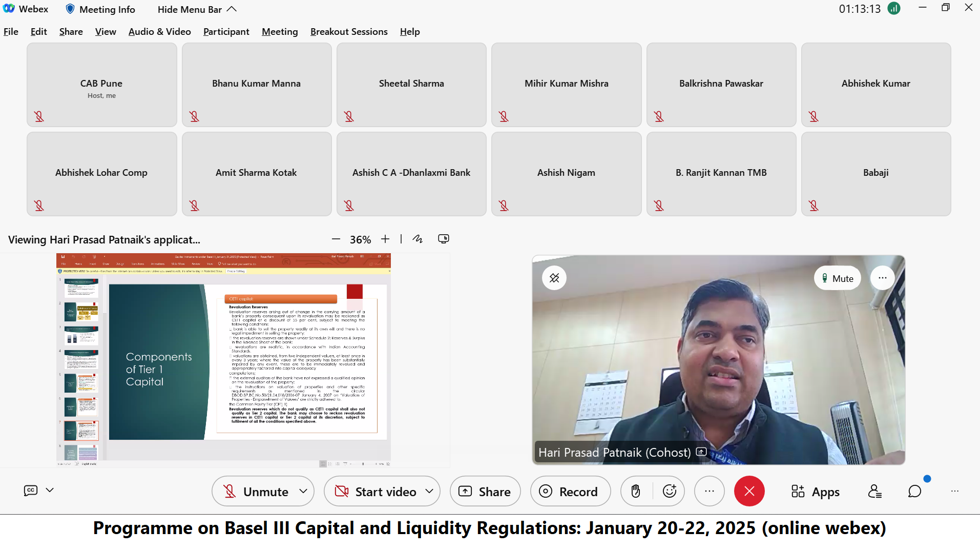The height and width of the screenshot is (551, 980).
Task: Start your video camera
Action: click(376, 491)
